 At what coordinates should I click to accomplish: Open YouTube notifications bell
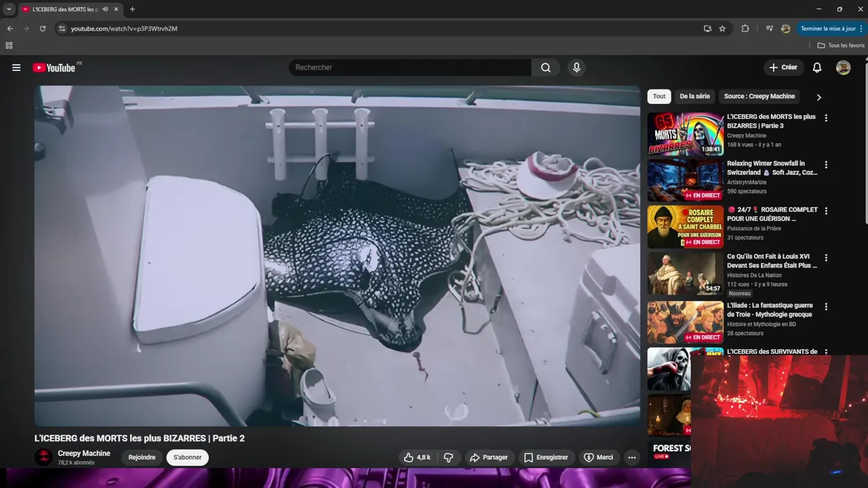pyautogui.click(x=817, y=68)
